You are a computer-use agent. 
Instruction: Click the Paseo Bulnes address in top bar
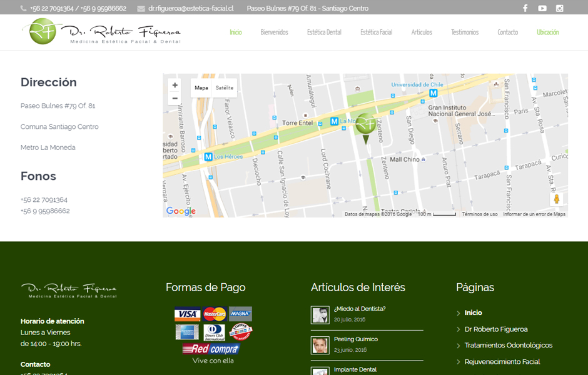[308, 8]
